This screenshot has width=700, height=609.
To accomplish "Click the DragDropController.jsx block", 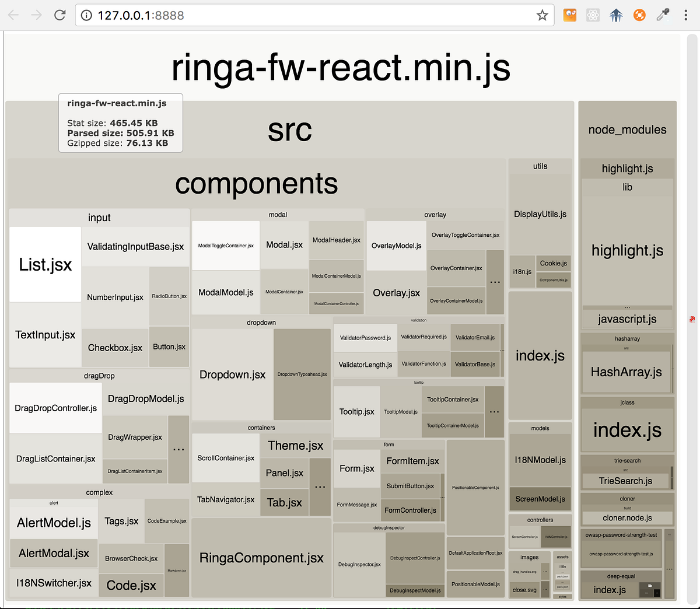I will pos(55,408).
